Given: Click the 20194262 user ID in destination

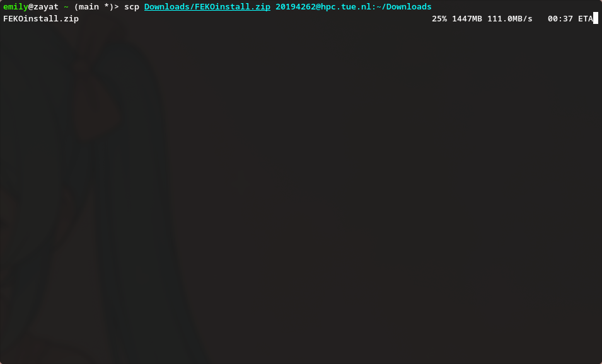Looking at the screenshot, I should [296, 7].
